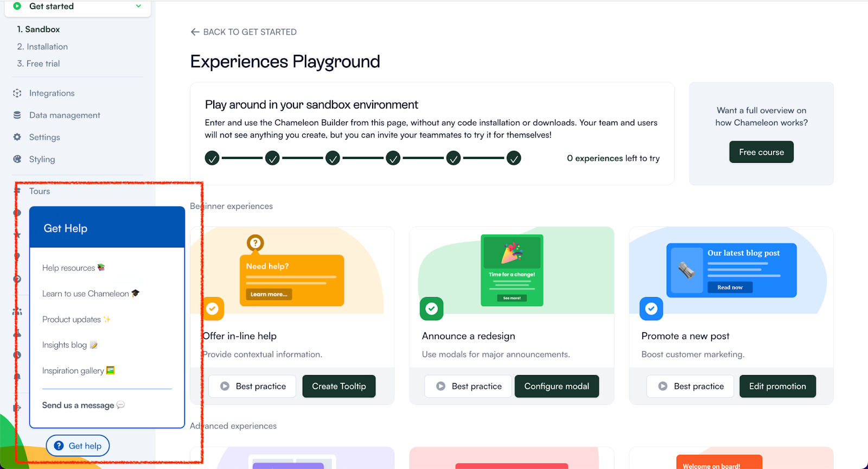Click the Free course button
868x469 pixels.
click(761, 152)
